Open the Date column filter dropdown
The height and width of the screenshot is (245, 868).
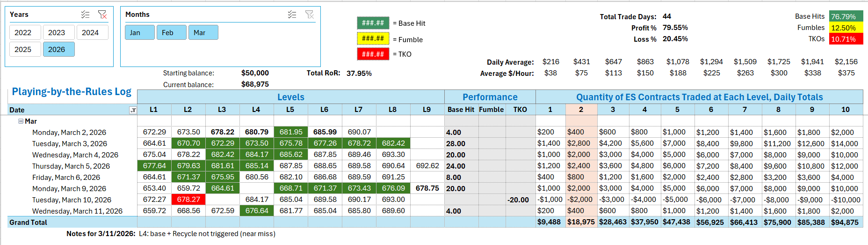click(133, 110)
